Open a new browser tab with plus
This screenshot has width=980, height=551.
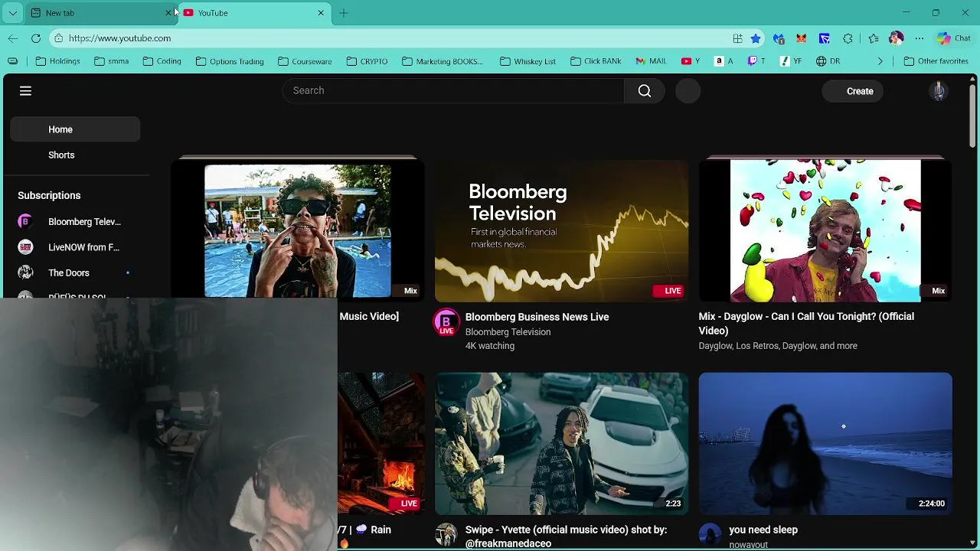coord(343,13)
